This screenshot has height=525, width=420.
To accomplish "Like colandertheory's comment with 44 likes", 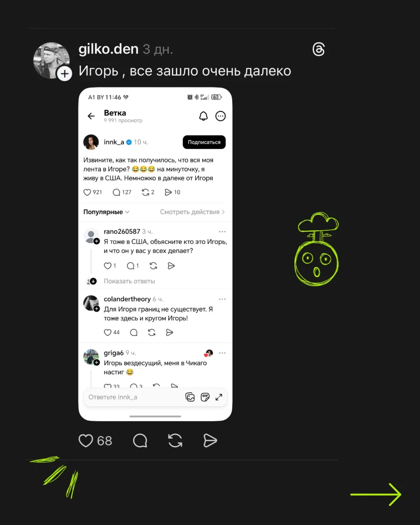I will [112, 332].
